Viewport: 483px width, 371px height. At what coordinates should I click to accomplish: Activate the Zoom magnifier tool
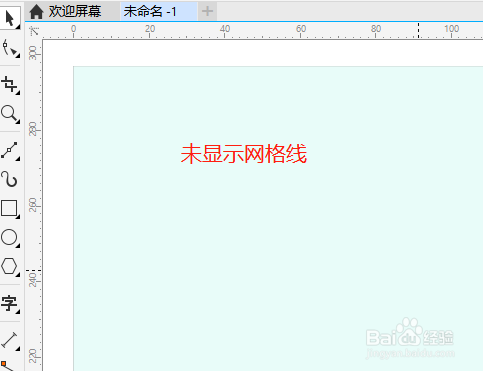click(x=9, y=114)
